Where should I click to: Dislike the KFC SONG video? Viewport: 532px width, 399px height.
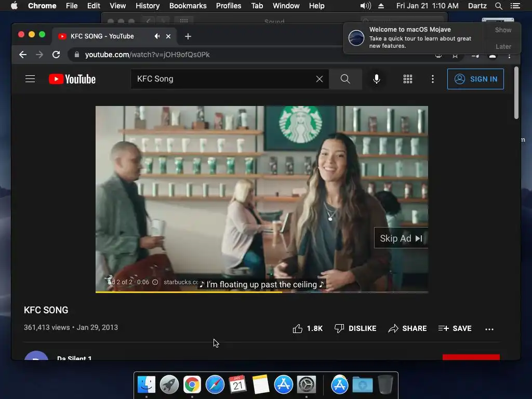(x=355, y=328)
